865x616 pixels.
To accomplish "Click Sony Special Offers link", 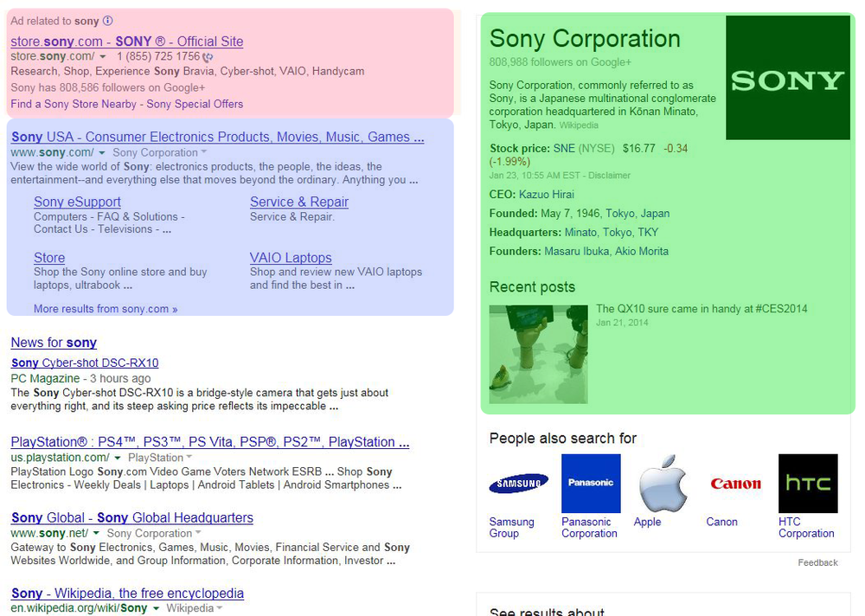I will 195,105.
